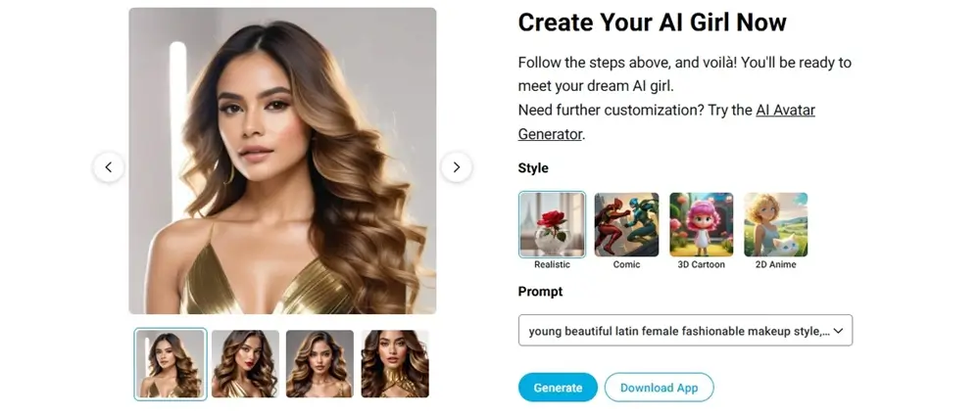Open the first thumbnail with white background
This screenshot has width=980, height=416.
pos(170,363)
